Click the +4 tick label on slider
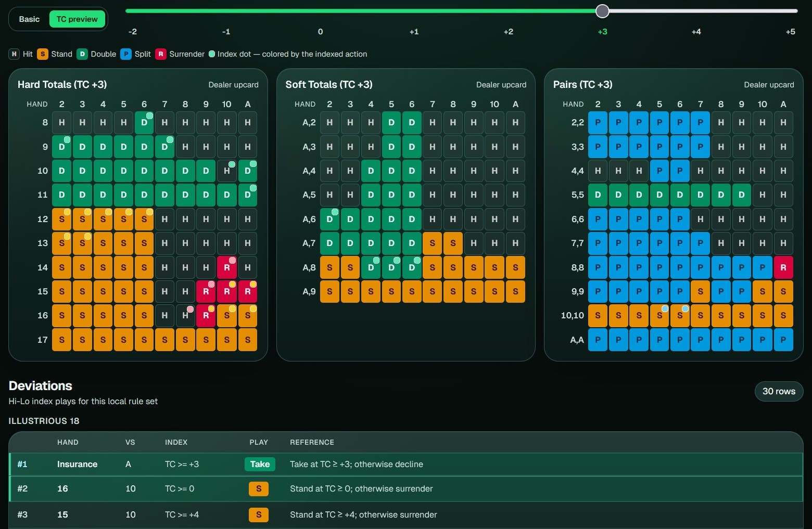The width and height of the screenshot is (812, 529). [x=696, y=32]
